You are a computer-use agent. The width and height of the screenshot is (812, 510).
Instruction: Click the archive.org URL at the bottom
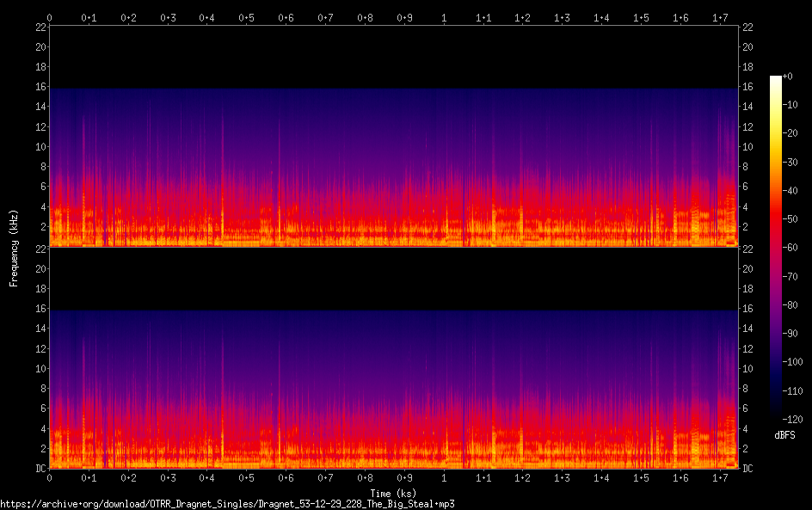pyautogui.click(x=227, y=503)
